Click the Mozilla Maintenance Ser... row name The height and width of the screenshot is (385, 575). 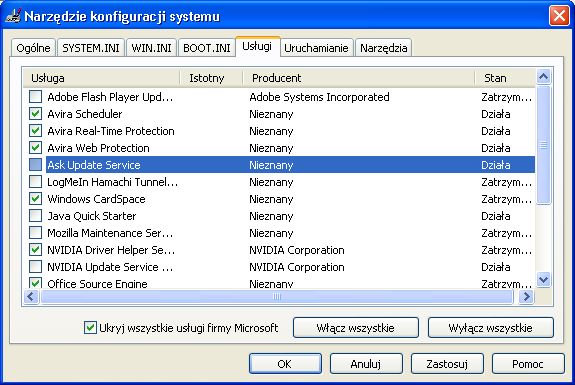[x=110, y=233]
